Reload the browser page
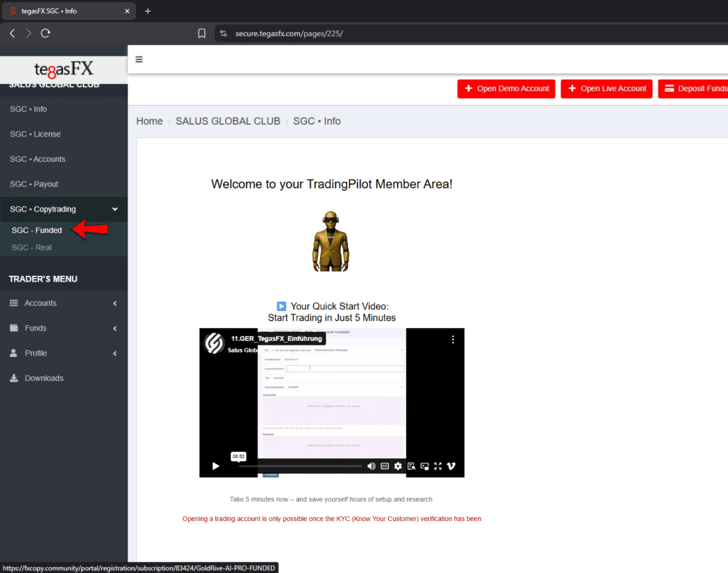Screen dimensions: 728x573 pyautogui.click(x=45, y=33)
